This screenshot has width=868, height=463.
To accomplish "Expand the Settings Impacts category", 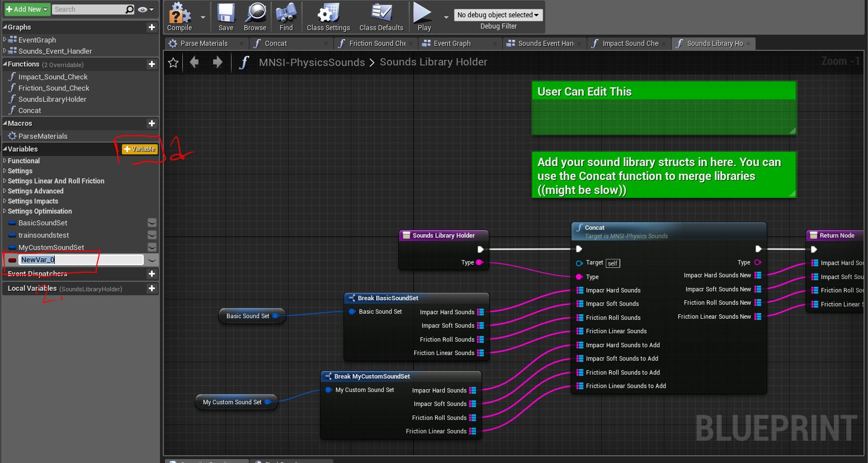I will point(5,201).
